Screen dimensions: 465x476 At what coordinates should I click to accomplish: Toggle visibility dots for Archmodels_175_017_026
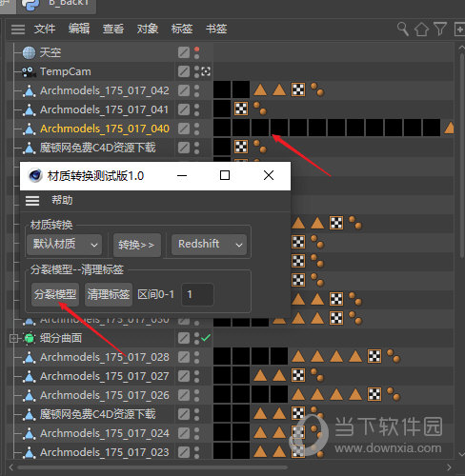coord(197,395)
